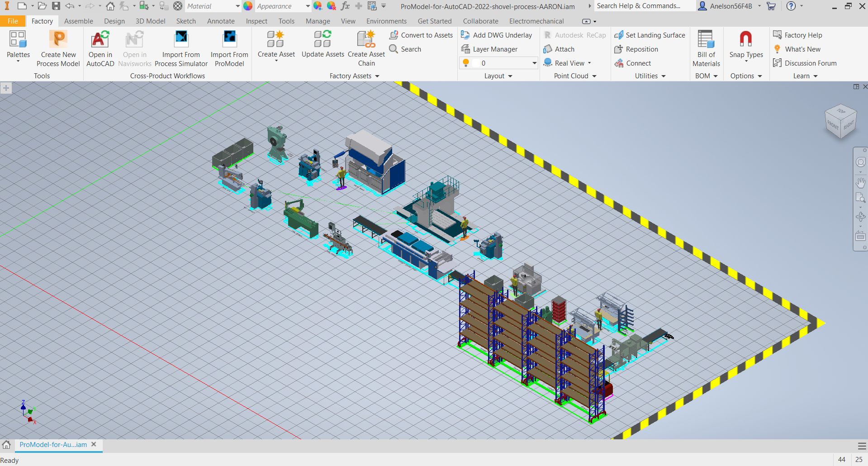Switch to the Assemble ribbon tab

tap(78, 21)
